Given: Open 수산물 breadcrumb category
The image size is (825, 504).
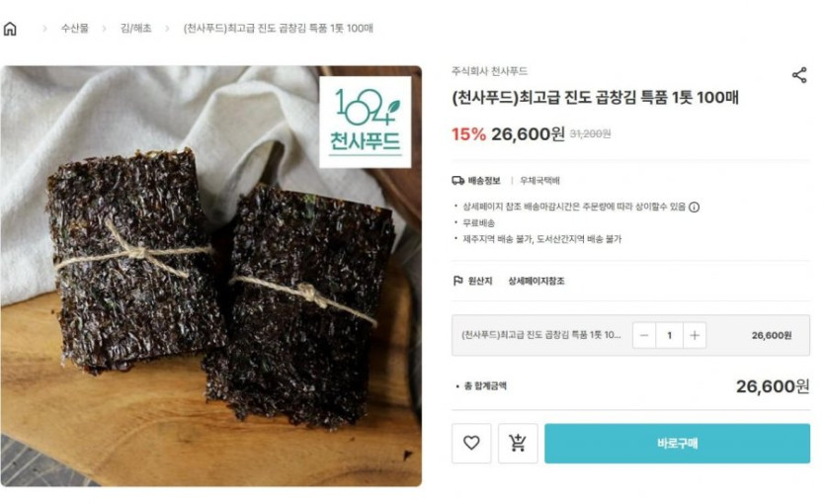Looking at the screenshot, I should tap(75, 29).
